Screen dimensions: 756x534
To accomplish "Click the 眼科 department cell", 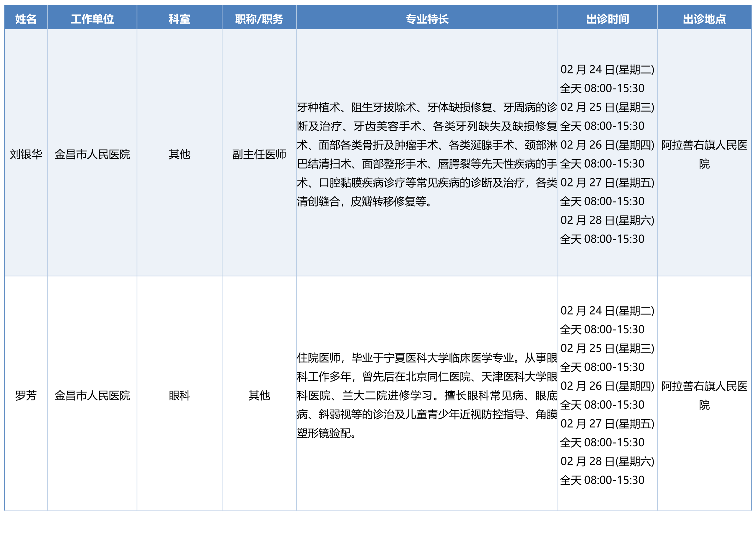I will [180, 395].
